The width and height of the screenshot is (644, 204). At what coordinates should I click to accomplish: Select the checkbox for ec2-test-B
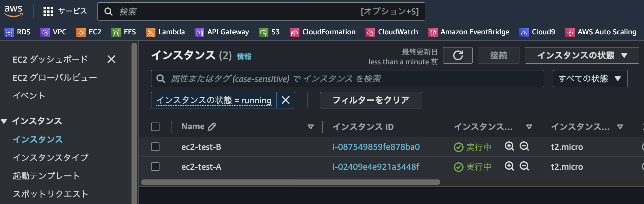point(155,147)
